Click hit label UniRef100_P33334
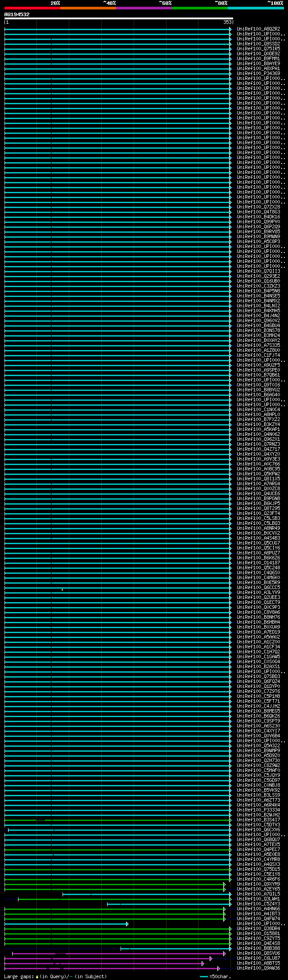The height and width of the screenshot is (980, 288). tap(258, 810)
